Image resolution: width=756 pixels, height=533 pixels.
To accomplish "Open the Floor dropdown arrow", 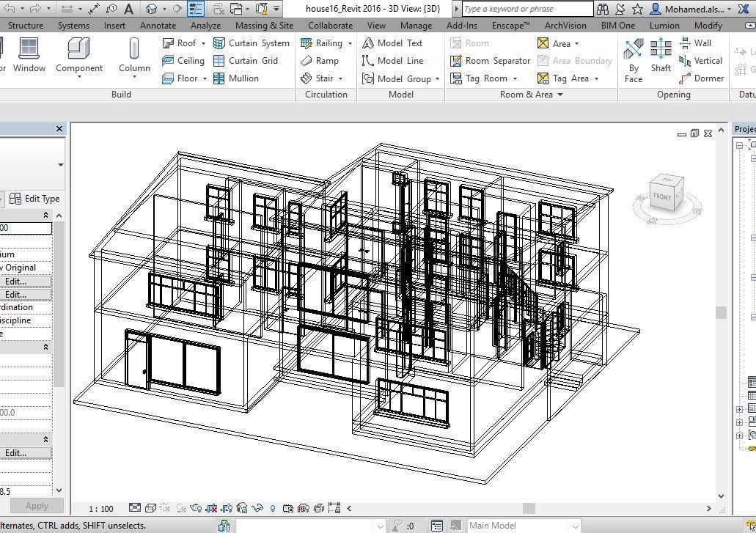I will pos(205,78).
